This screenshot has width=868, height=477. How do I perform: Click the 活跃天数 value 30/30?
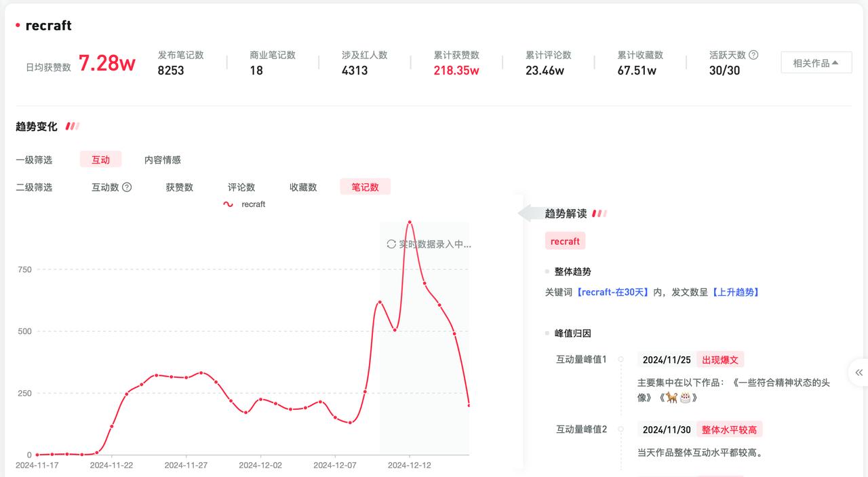coord(725,70)
